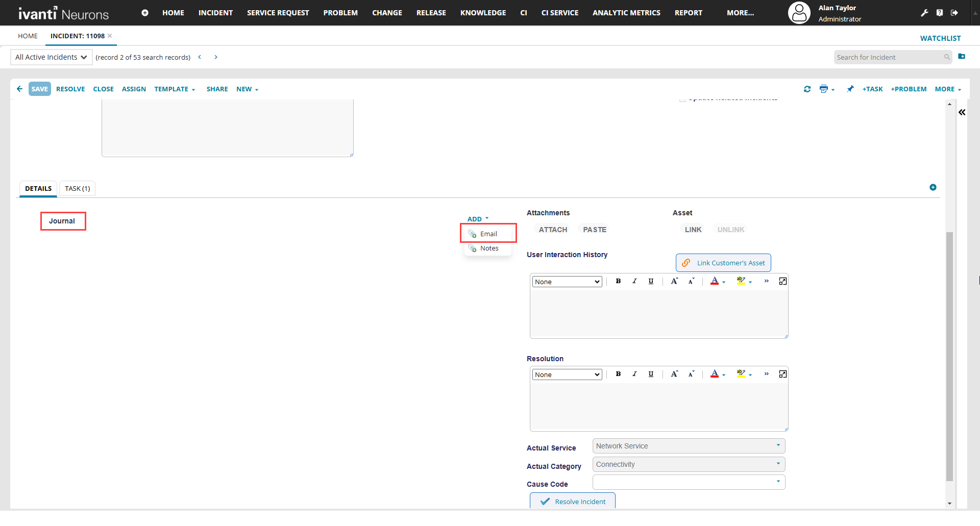The image size is (980, 526).
Task: Click Link Customer's Asset button
Action: pos(723,263)
